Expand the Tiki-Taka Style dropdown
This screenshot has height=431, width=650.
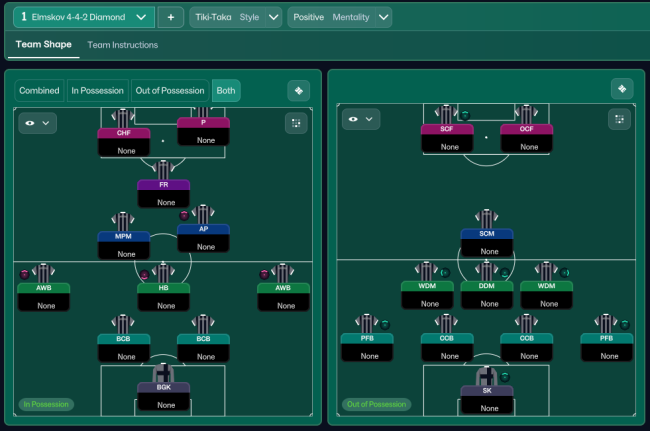pyautogui.click(x=235, y=17)
